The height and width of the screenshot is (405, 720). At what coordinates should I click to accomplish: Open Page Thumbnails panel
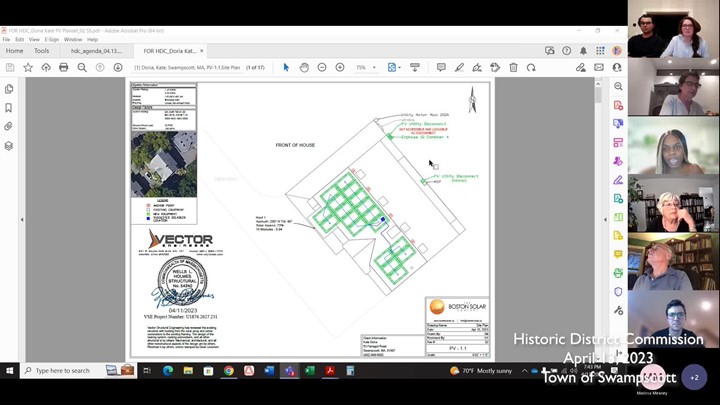[9, 89]
